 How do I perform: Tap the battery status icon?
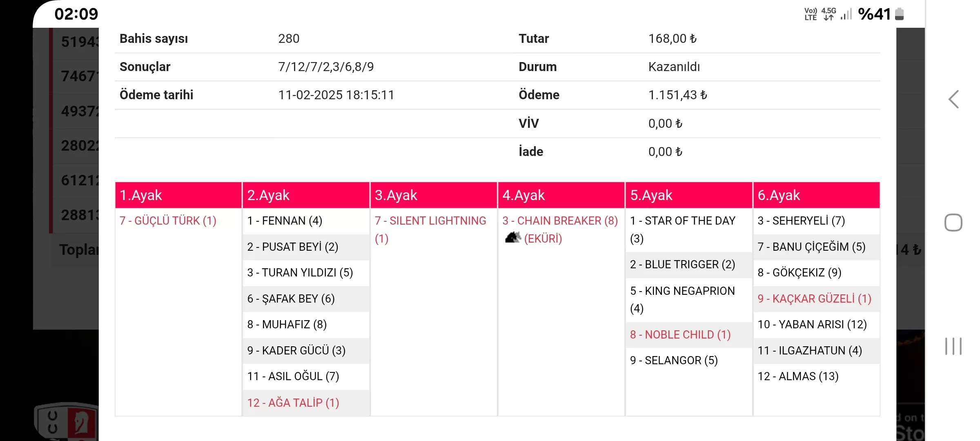pos(899,14)
